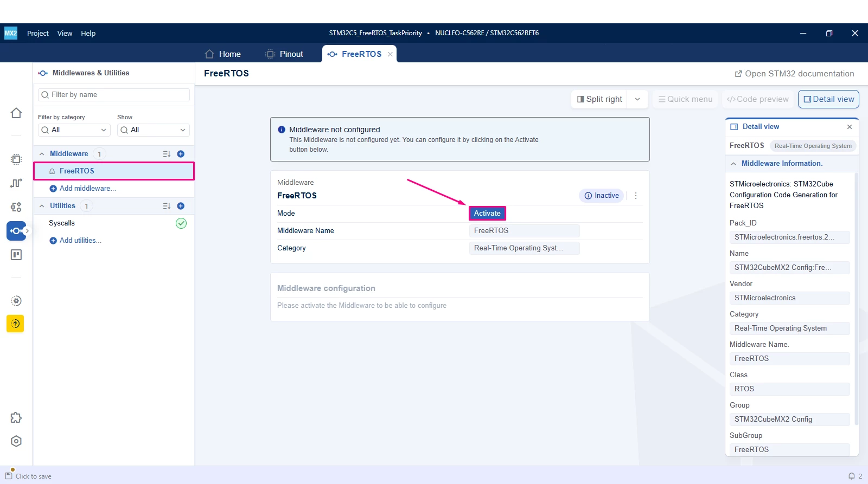Open the Quick menu
The height and width of the screenshot is (484, 868).
[685, 99]
